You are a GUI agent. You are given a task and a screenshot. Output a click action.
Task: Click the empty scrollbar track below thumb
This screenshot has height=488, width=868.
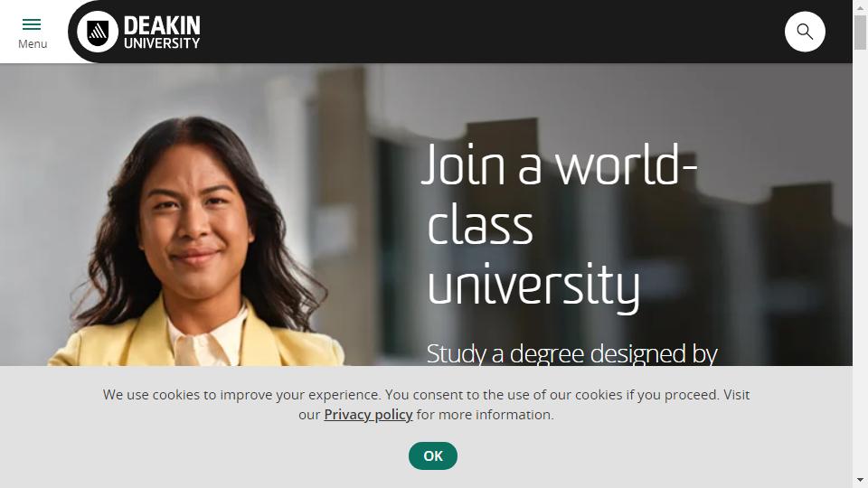click(860, 260)
